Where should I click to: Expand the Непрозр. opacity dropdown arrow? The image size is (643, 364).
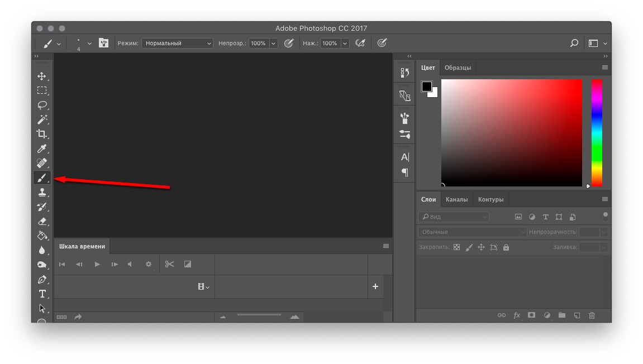click(x=274, y=43)
